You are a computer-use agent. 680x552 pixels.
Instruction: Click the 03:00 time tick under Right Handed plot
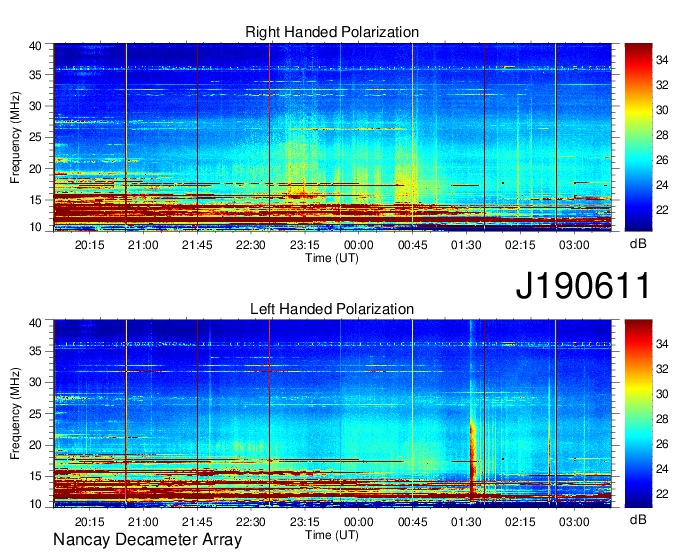(574, 245)
